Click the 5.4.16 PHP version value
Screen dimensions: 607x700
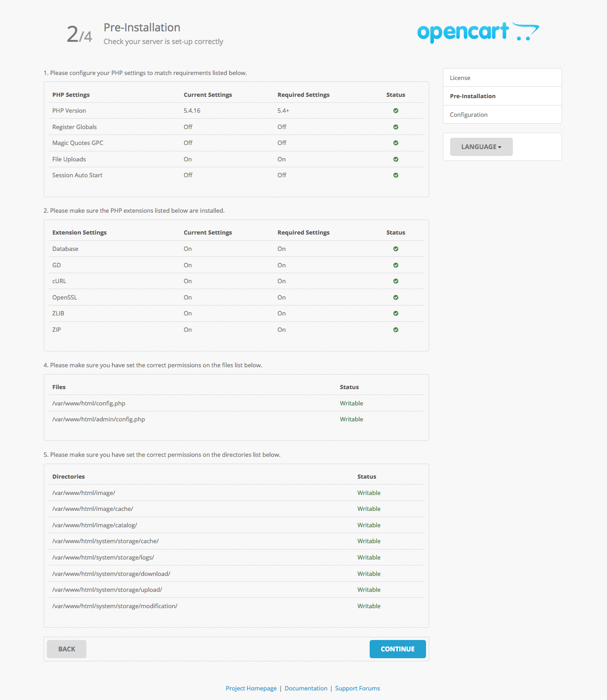click(x=192, y=111)
